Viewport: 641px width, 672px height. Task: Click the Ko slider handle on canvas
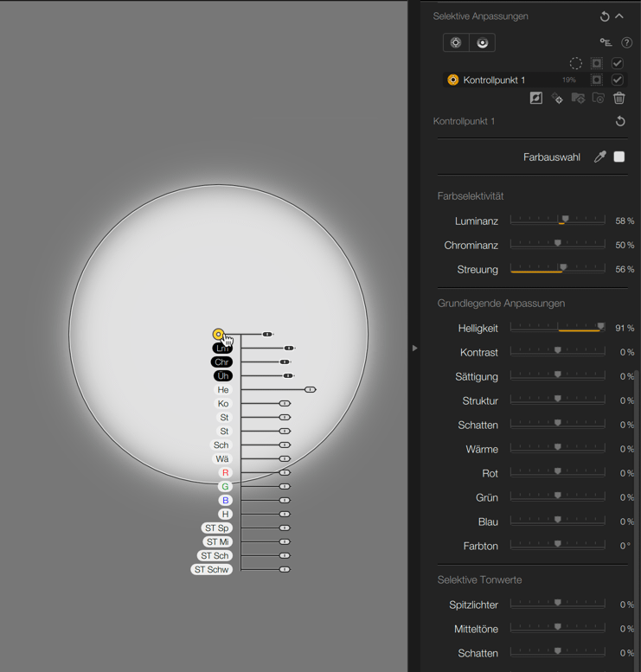pos(285,404)
